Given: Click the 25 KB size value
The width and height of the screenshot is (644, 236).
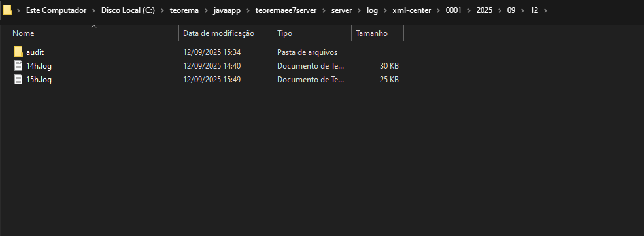Looking at the screenshot, I should [390, 80].
